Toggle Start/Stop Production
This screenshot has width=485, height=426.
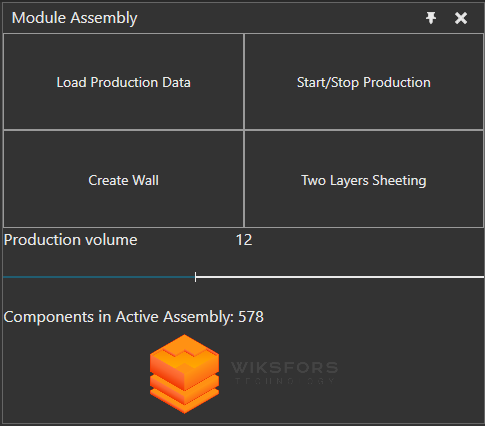coord(364,82)
